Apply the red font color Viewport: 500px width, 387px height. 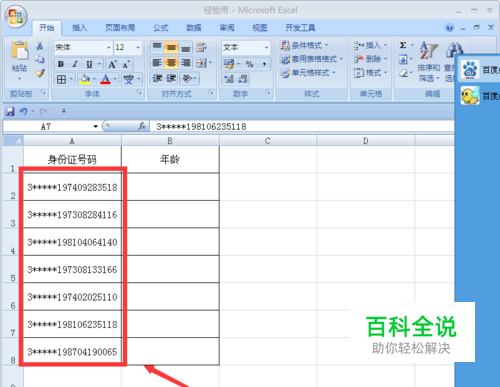point(105,79)
